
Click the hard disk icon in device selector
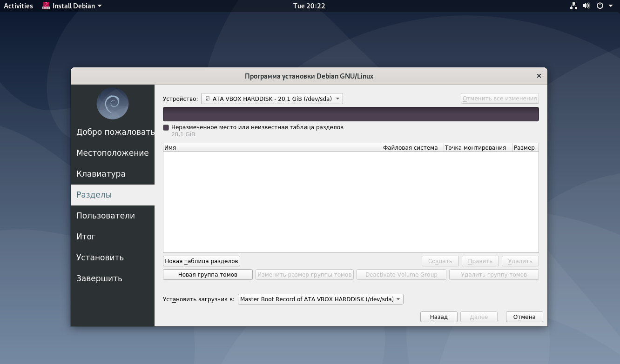point(208,99)
